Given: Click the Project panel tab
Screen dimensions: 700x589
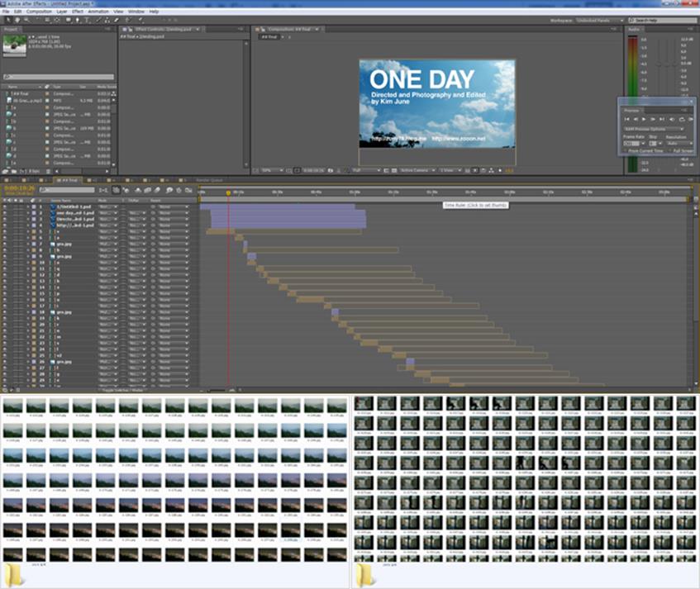Looking at the screenshot, I should click(11, 29).
